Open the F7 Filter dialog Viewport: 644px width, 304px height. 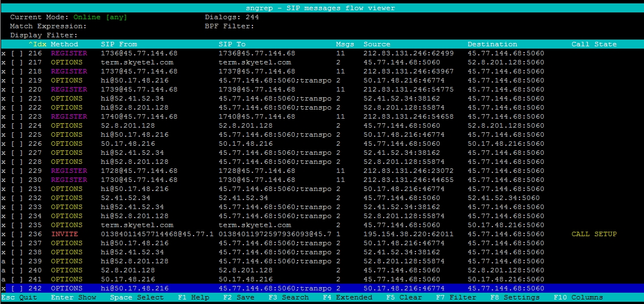click(456, 297)
